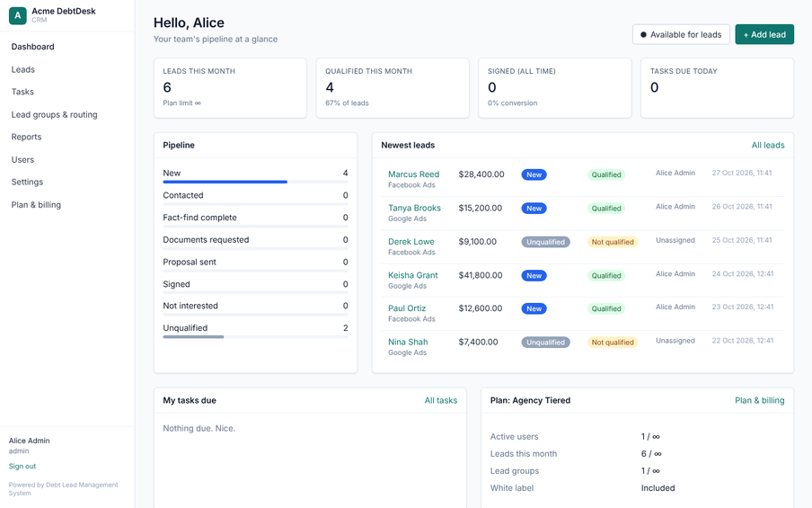The image size is (812, 508).
Task: Open Settings from the sidebar
Action: 27,182
